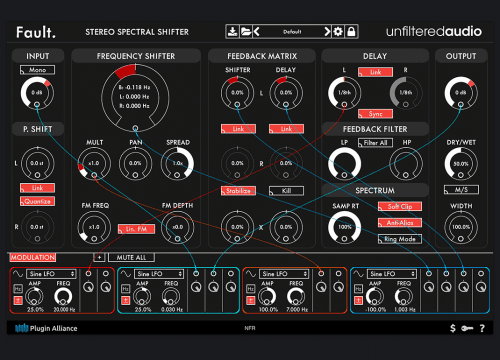Click the license key icon

click(467, 328)
